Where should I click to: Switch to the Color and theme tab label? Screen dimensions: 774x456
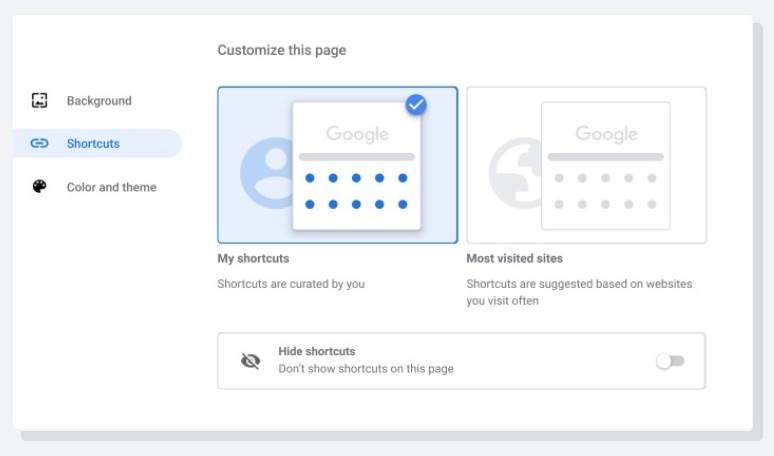111,187
